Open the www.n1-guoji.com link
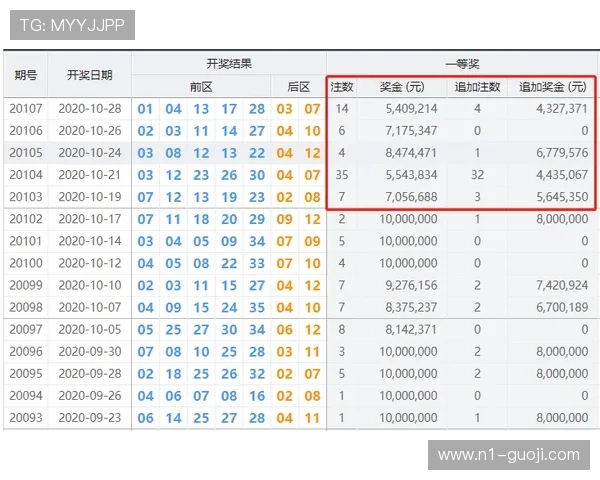Screen dimensions: 600x480 point(509,455)
